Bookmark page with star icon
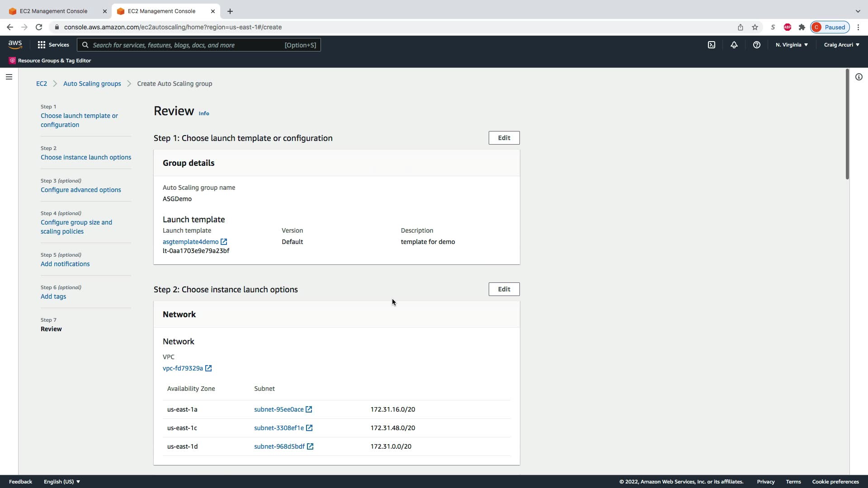 (x=755, y=27)
